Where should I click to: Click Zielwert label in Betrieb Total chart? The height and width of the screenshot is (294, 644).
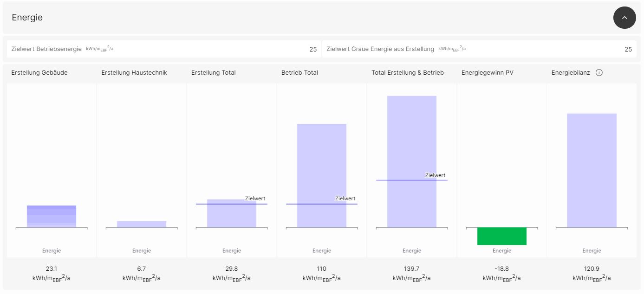(x=345, y=198)
